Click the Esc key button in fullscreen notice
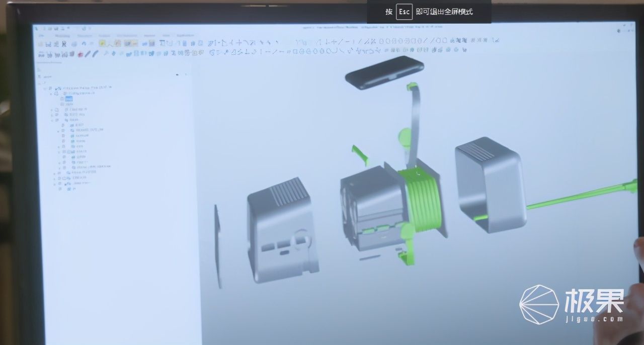This screenshot has height=345, width=644. click(x=404, y=12)
